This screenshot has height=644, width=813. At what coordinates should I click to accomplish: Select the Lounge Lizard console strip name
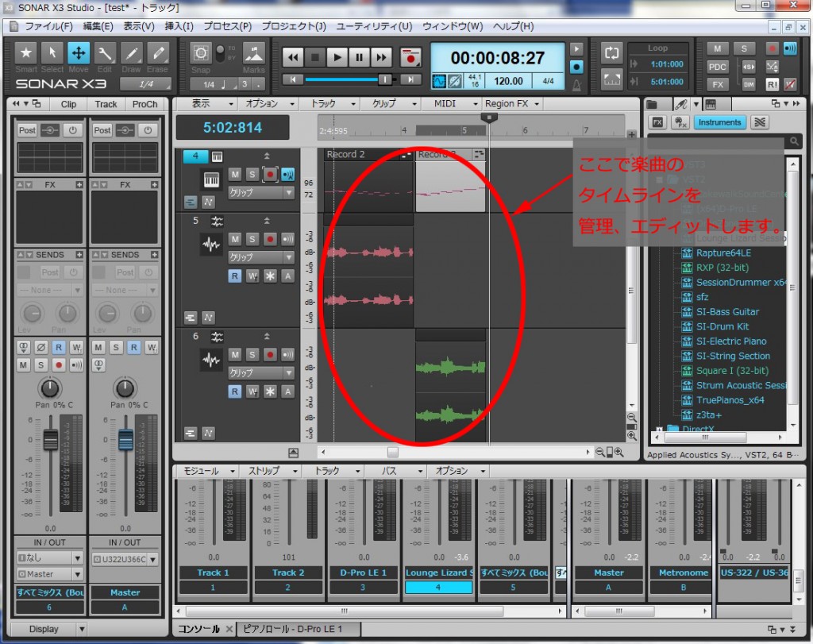tap(438, 573)
